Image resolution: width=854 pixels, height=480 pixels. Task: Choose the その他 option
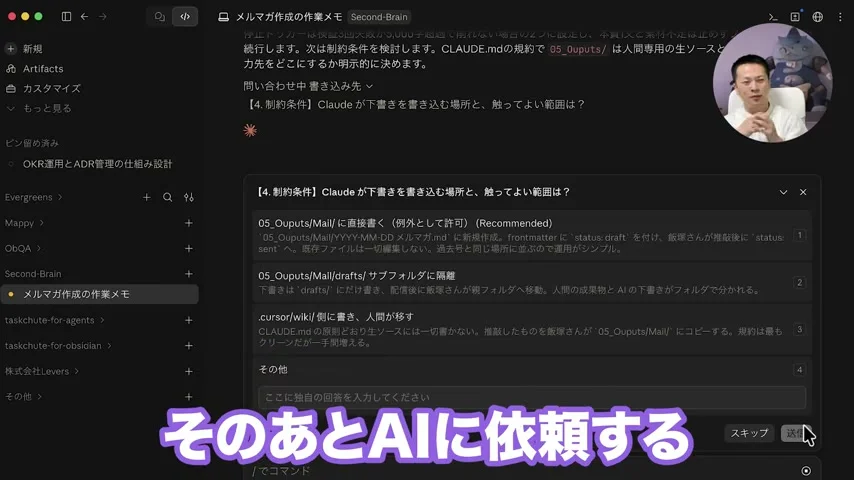pyautogui.click(x=532, y=369)
